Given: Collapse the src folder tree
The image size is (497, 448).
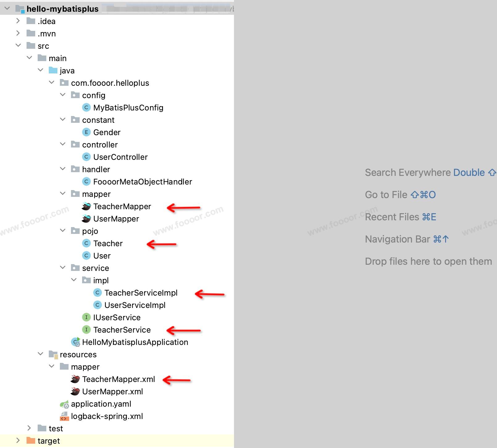Looking at the screenshot, I should (x=18, y=46).
